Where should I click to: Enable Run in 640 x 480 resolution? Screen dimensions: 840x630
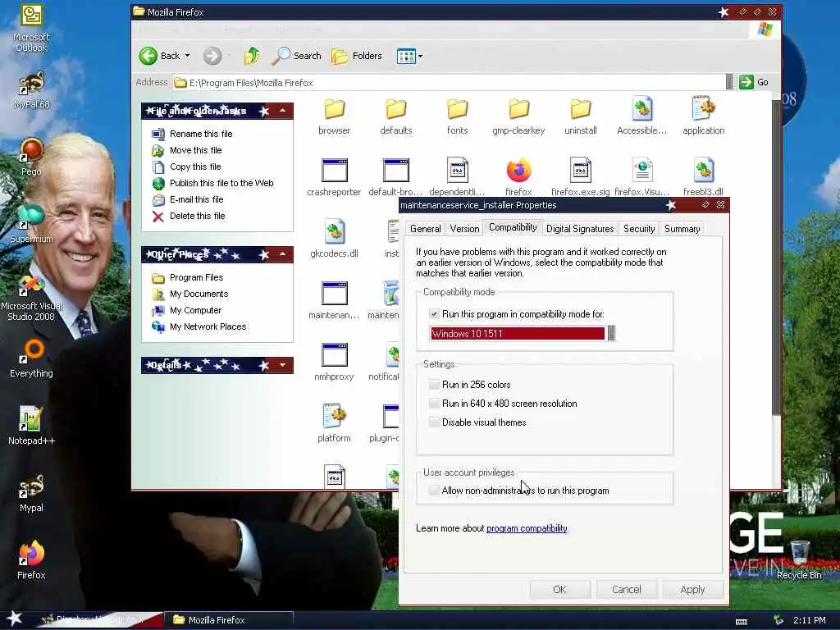[434, 404]
